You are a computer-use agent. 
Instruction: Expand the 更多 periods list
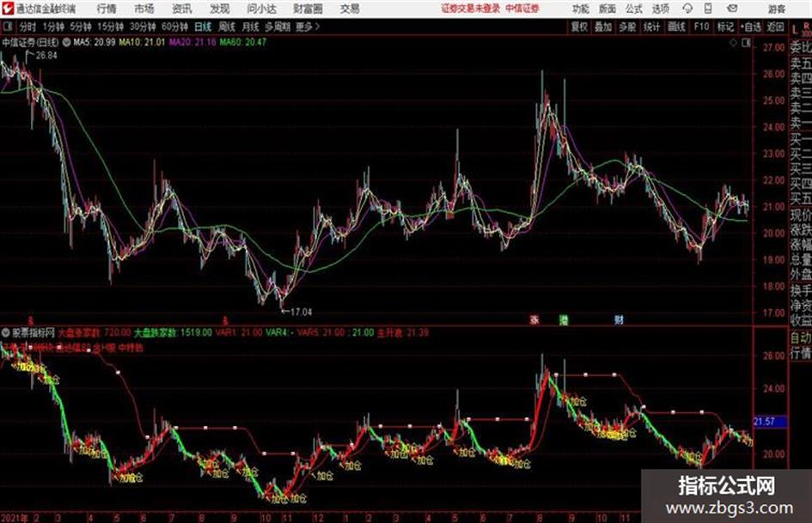point(308,27)
